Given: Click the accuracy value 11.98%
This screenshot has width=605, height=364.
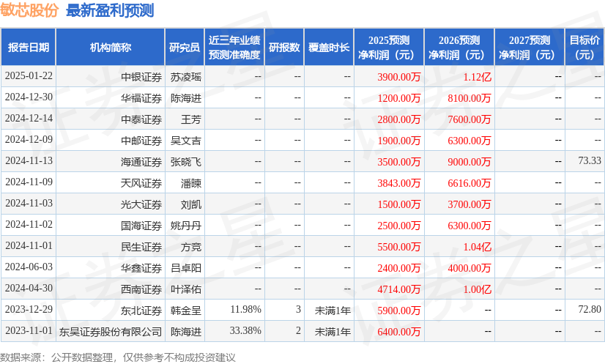Looking at the screenshot, I should click(x=246, y=309).
